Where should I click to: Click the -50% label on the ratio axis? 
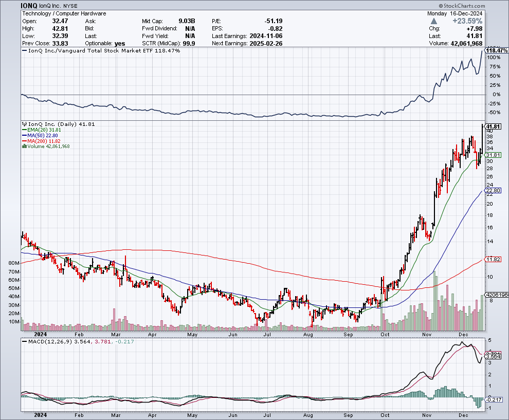494,112
